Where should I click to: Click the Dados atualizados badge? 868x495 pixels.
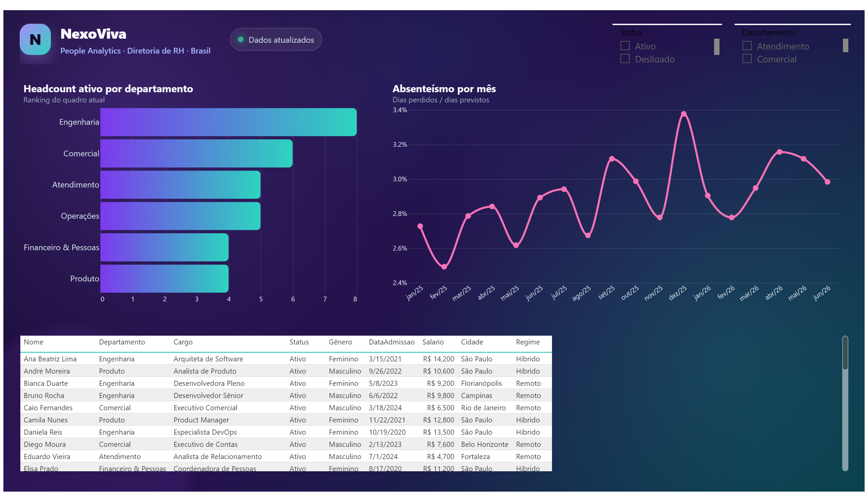tap(276, 39)
